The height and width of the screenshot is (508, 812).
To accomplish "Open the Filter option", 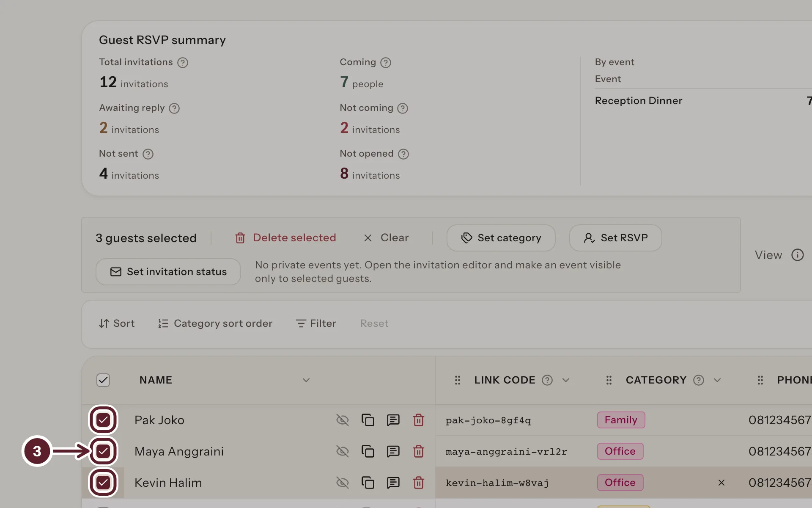I will [316, 323].
